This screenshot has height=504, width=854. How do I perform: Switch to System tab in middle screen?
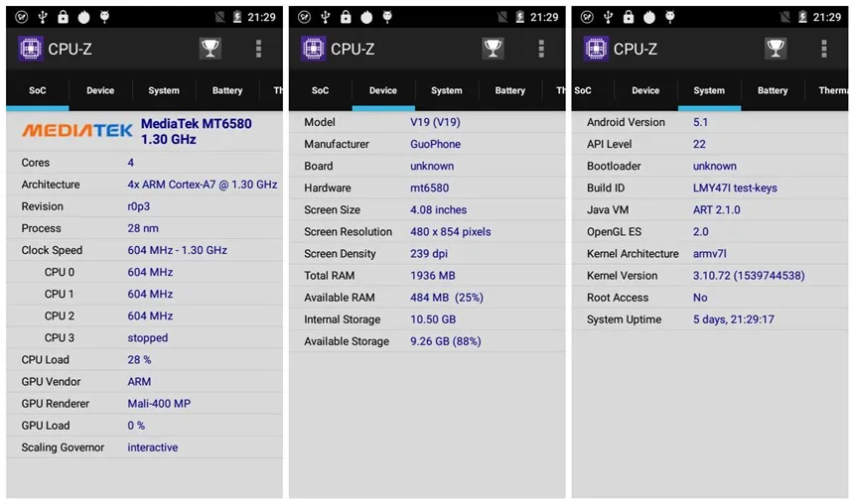(x=446, y=90)
